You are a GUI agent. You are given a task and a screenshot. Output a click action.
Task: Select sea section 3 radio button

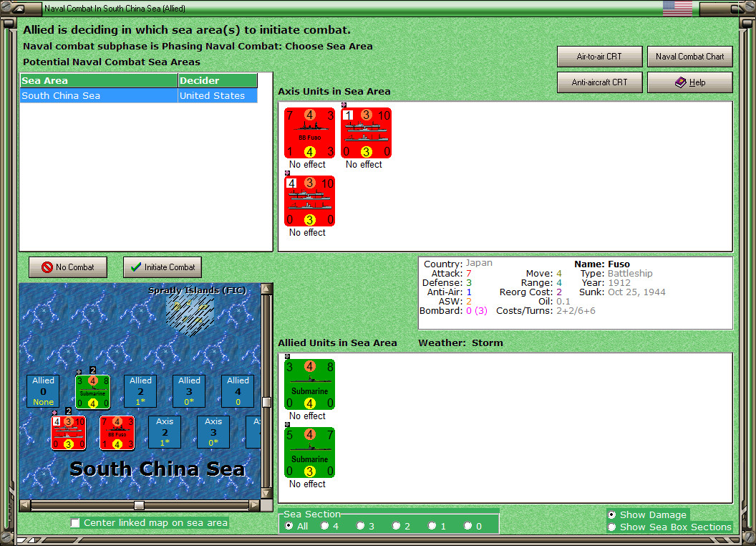[360, 526]
